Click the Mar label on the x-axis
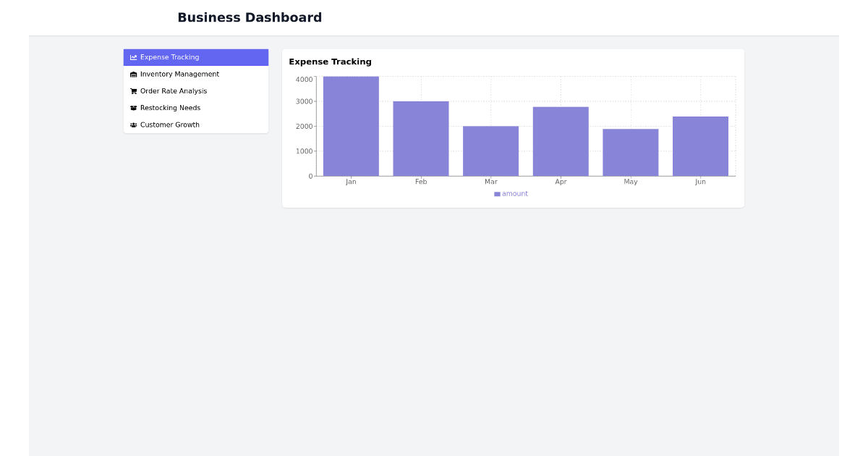 coord(490,182)
